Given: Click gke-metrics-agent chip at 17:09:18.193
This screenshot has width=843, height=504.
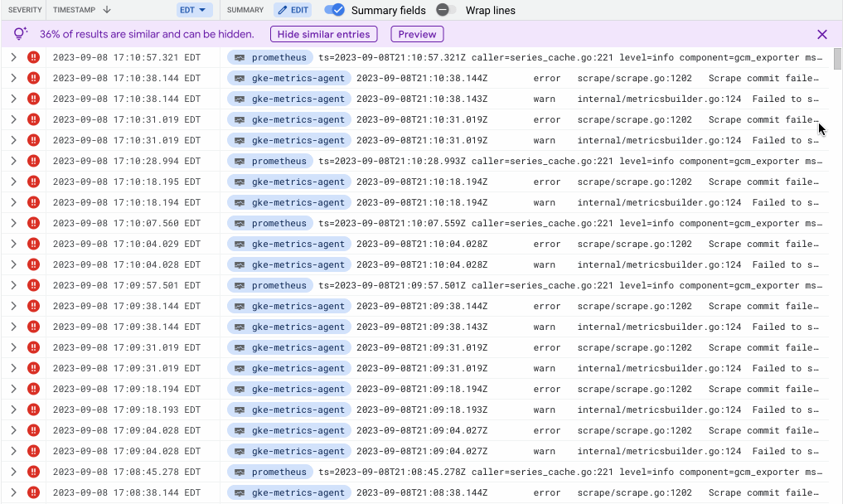Looking at the screenshot, I should click(288, 409).
